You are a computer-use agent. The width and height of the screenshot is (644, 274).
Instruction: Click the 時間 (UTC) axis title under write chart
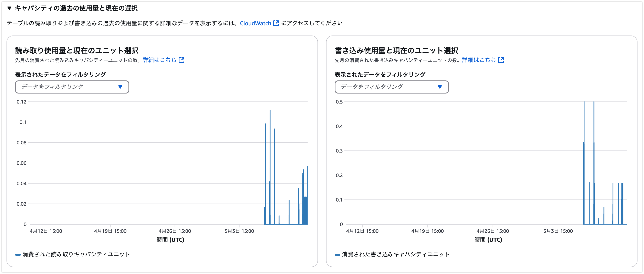pyautogui.click(x=488, y=240)
